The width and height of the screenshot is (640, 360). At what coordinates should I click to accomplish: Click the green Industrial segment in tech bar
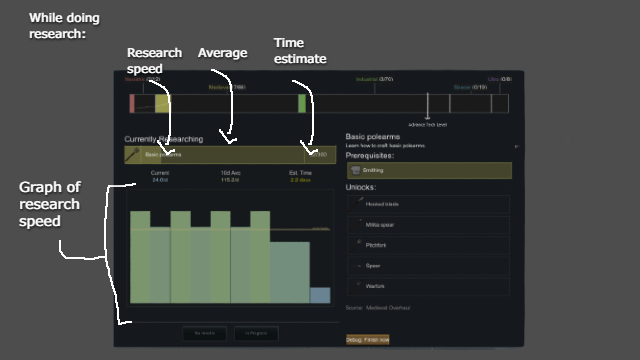(302, 104)
